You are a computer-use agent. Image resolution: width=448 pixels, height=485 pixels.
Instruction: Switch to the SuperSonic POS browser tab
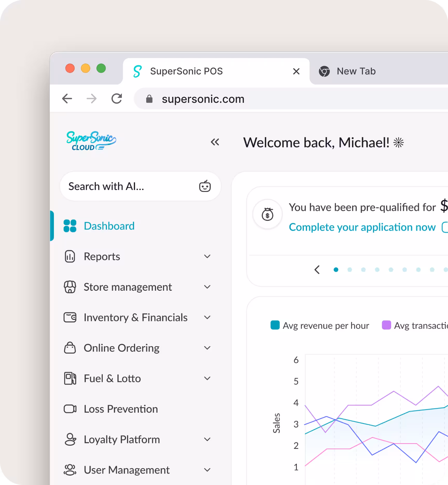[216, 71]
